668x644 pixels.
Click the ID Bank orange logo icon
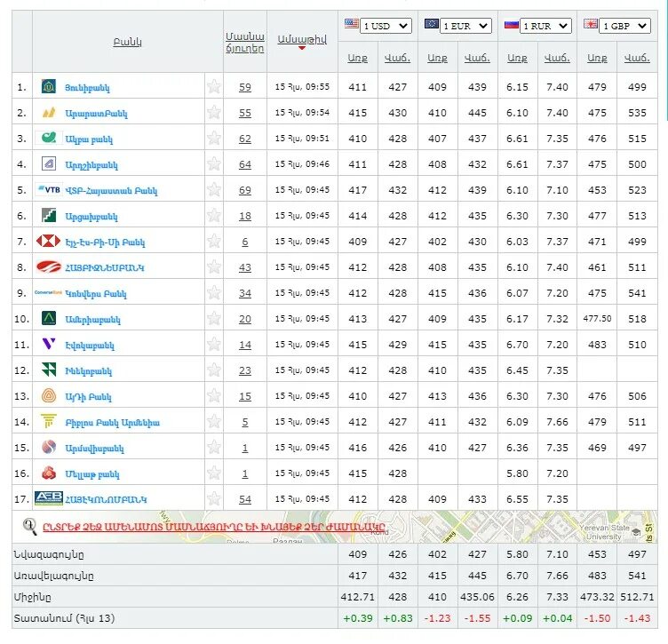click(x=49, y=395)
